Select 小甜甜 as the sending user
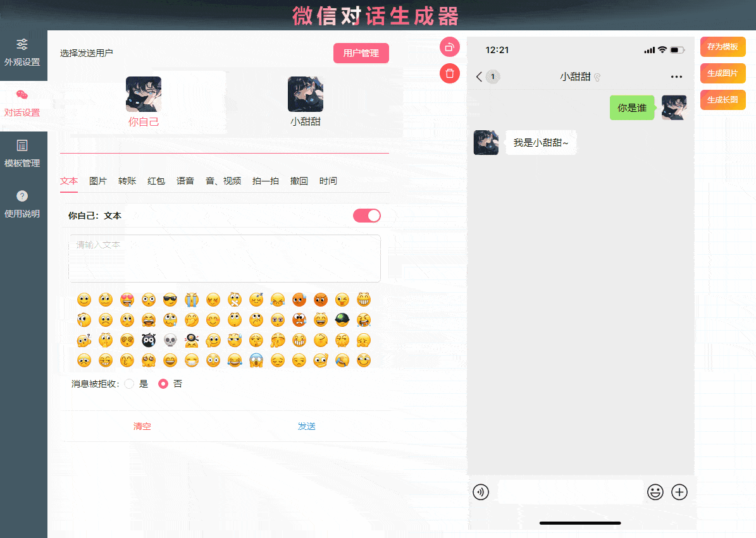The height and width of the screenshot is (538, 756). click(306, 102)
